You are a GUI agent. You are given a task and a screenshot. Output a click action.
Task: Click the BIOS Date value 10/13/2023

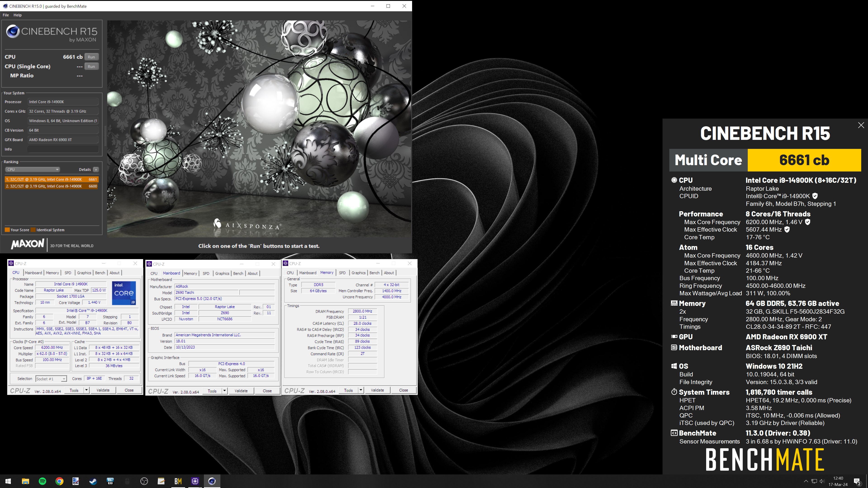point(224,347)
